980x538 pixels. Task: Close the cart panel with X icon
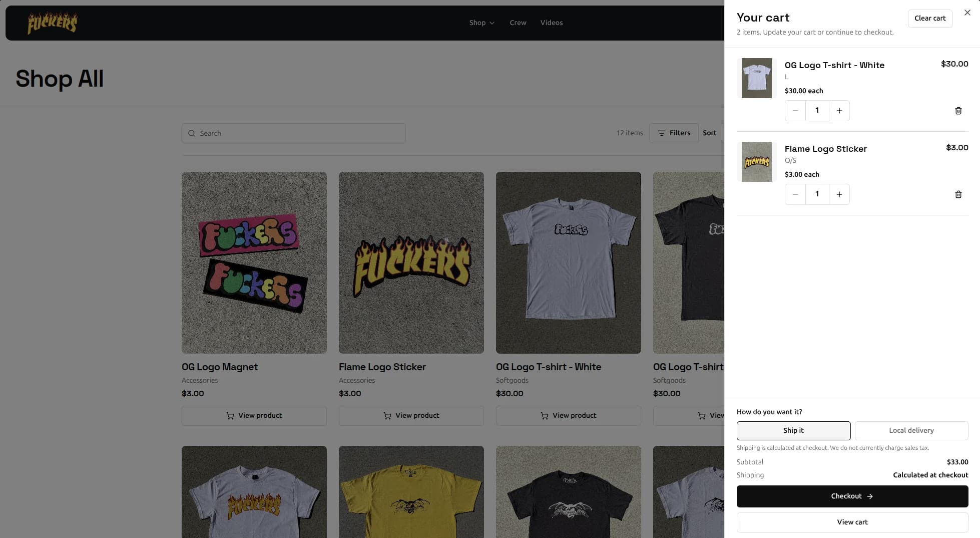[967, 13]
